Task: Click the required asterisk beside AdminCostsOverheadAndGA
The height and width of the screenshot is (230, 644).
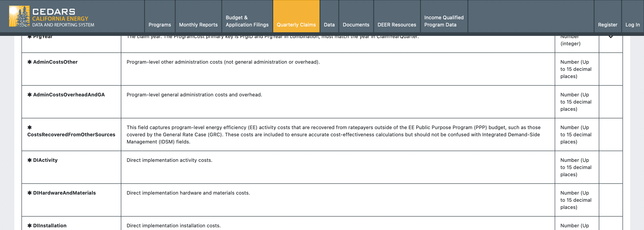Action: [x=30, y=95]
